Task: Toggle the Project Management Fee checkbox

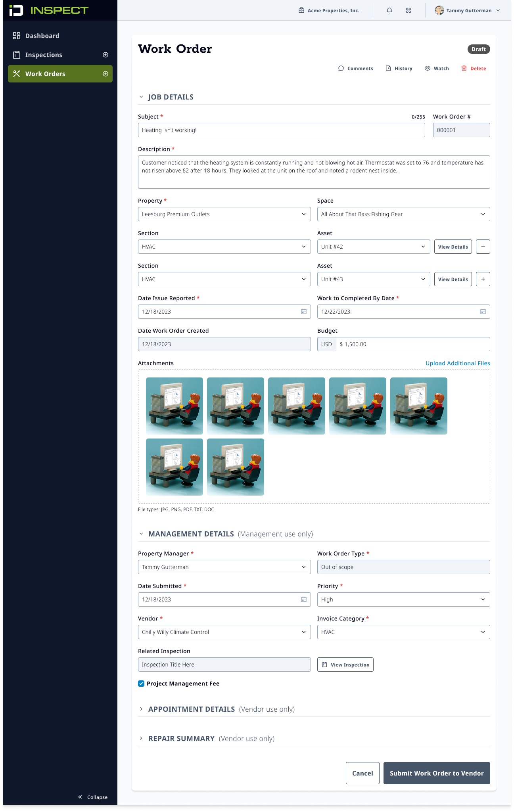Action: tap(141, 684)
